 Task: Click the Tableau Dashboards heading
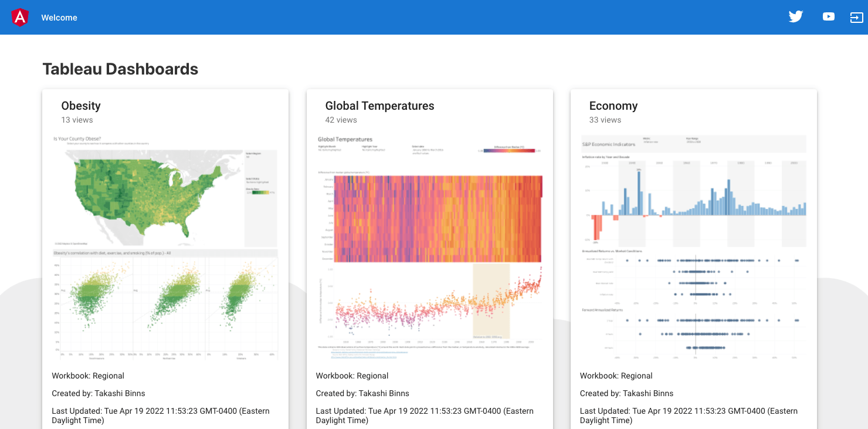pos(120,69)
